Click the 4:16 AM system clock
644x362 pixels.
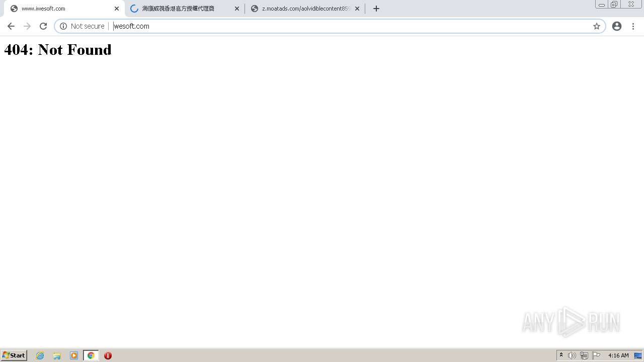tap(618, 355)
